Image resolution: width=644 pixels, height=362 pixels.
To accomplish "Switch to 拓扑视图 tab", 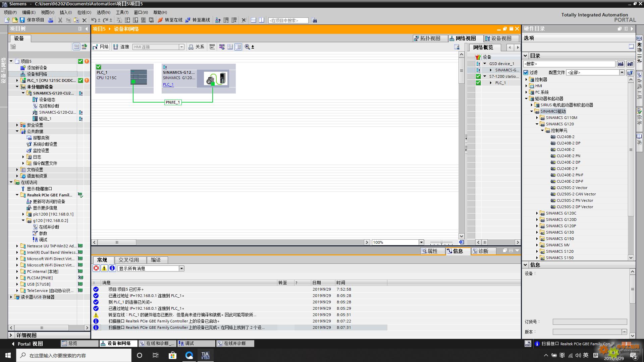I will (x=430, y=39).
